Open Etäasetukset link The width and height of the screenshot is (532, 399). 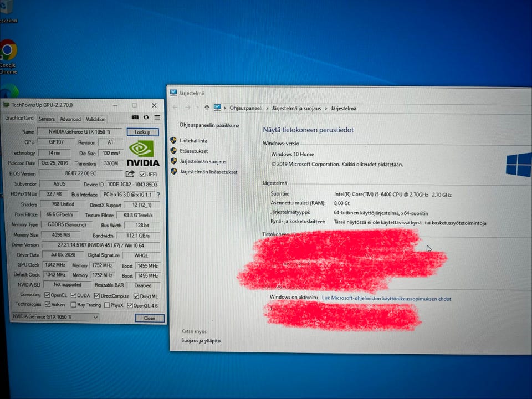194,151
